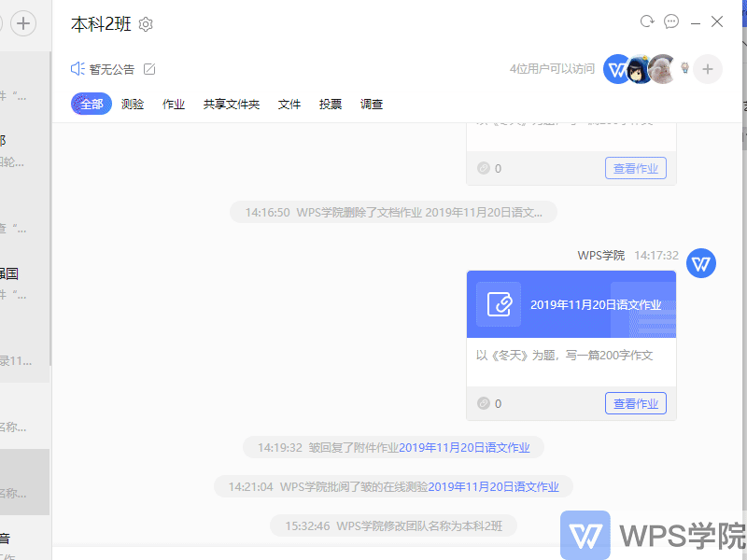Click the homework clipboard icon on blue card
The width and height of the screenshot is (747, 560).
coord(499,304)
